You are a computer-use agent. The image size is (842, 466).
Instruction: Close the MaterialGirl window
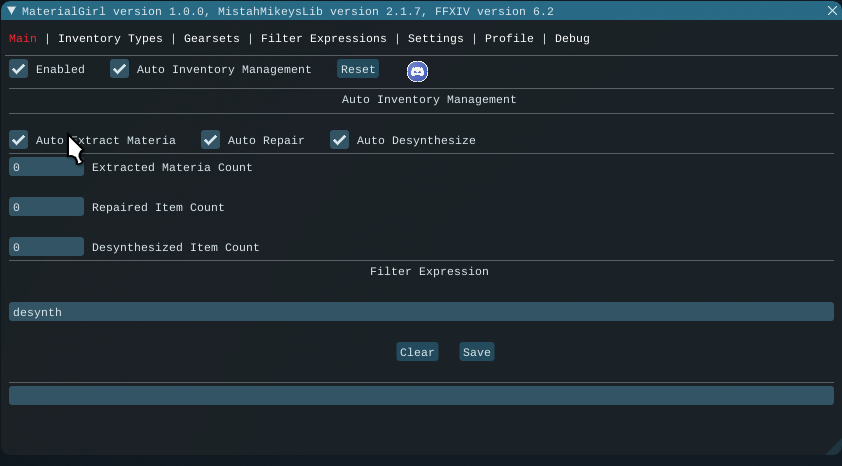pos(832,11)
